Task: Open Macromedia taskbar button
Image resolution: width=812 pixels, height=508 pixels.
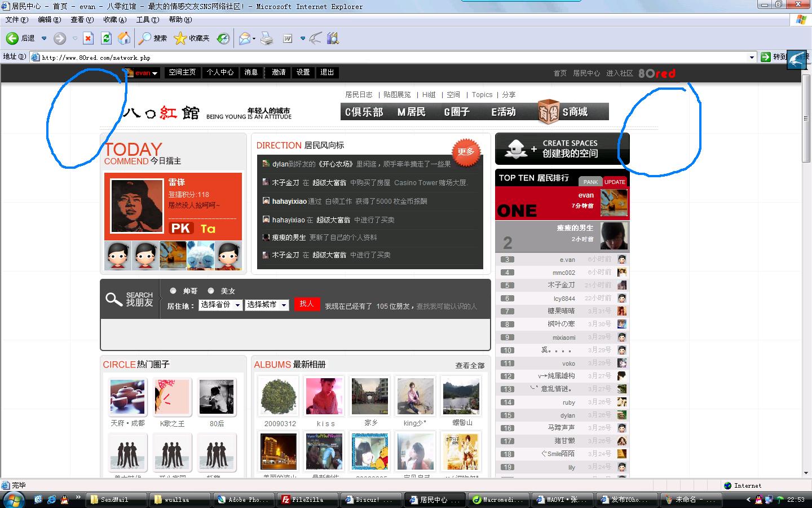Action: pyautogui.click(x=498, y=500)
